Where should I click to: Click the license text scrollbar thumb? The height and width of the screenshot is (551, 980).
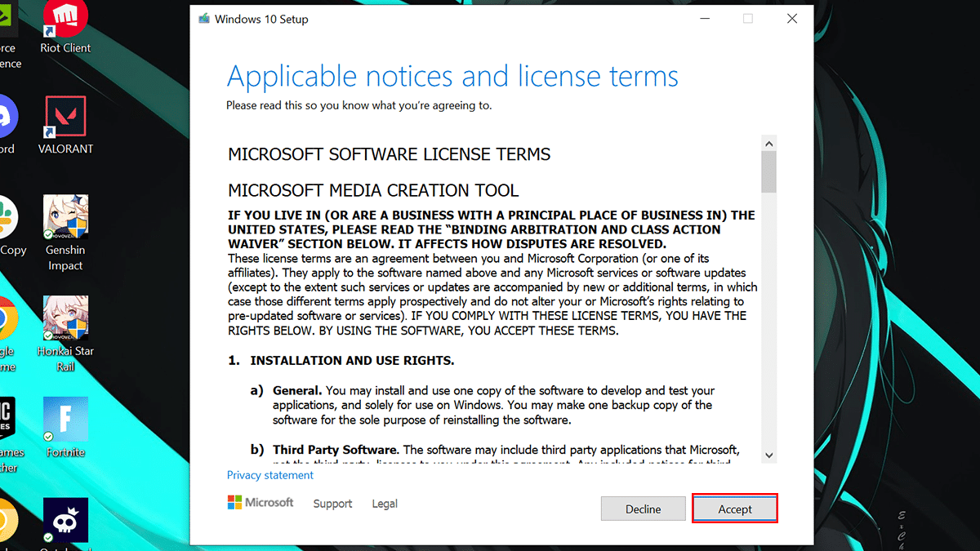pyautogui.click(x=768, y=171)
